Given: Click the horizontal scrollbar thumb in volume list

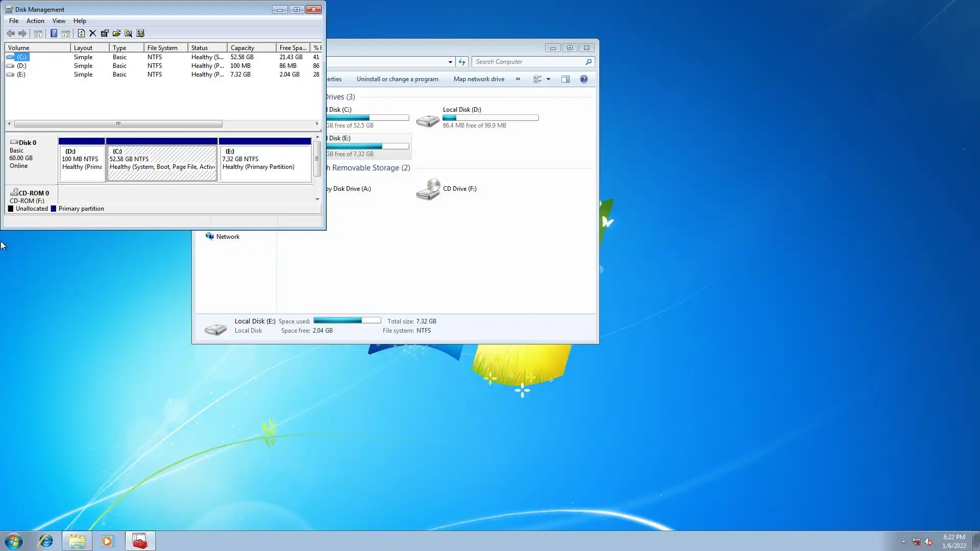Looking at the screenshot, I should pyautogui.click(x=118, y=123).
